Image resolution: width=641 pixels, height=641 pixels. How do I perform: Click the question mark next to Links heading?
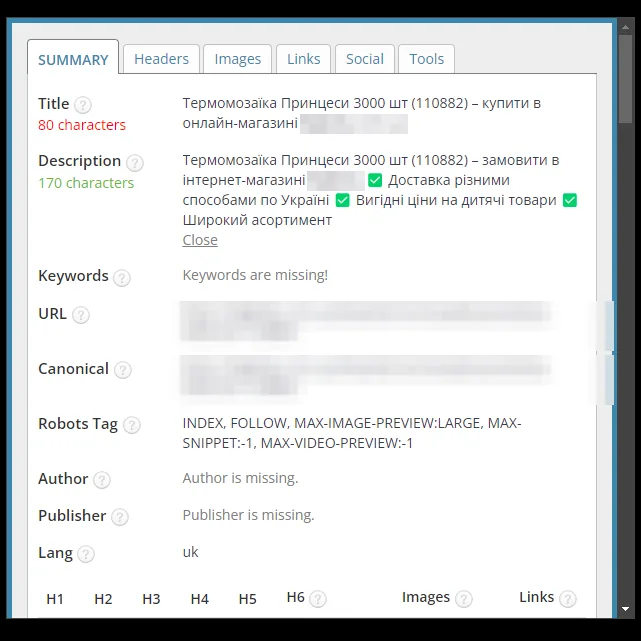pyautogui.click(x=567, y=599)
